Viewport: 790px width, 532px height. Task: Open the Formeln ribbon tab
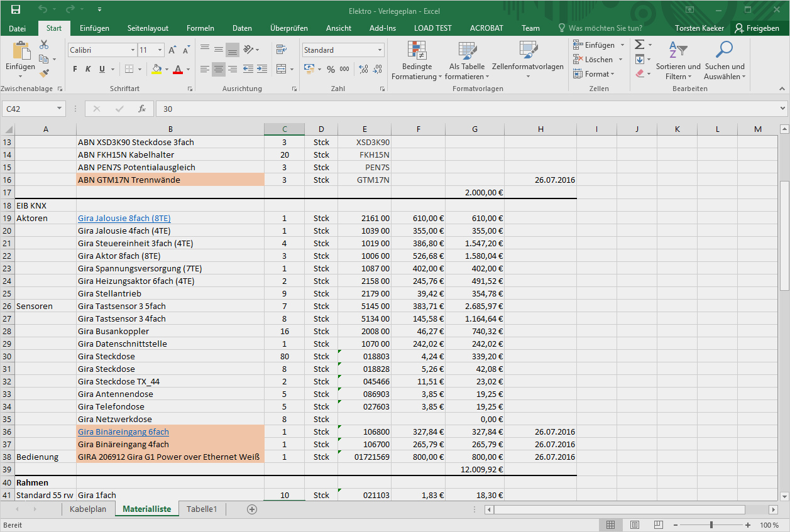tap(200, 28)
